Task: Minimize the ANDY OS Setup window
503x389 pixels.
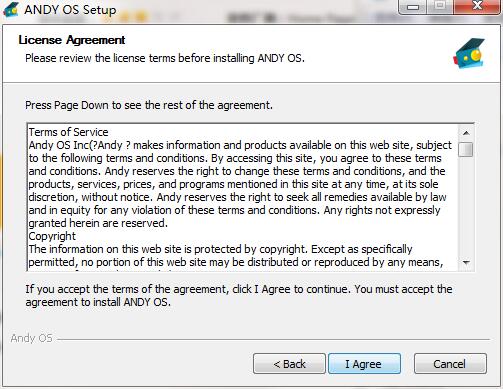Action: tap(413, 7)
